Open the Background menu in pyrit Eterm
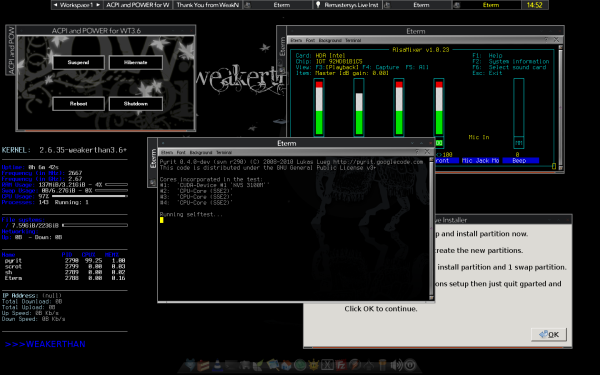This screenshot has height=375, width=600. click(x=201, y=152)
